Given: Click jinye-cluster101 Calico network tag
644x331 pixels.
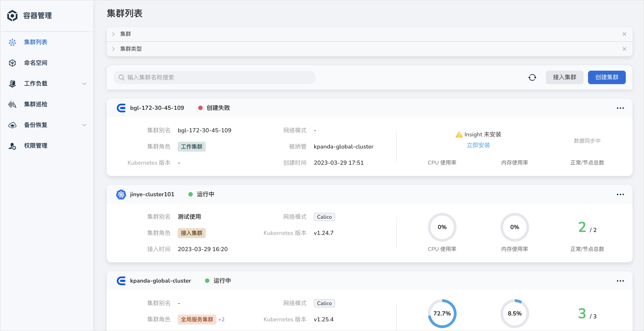Looking at the screenshot, I should [324, 217].
